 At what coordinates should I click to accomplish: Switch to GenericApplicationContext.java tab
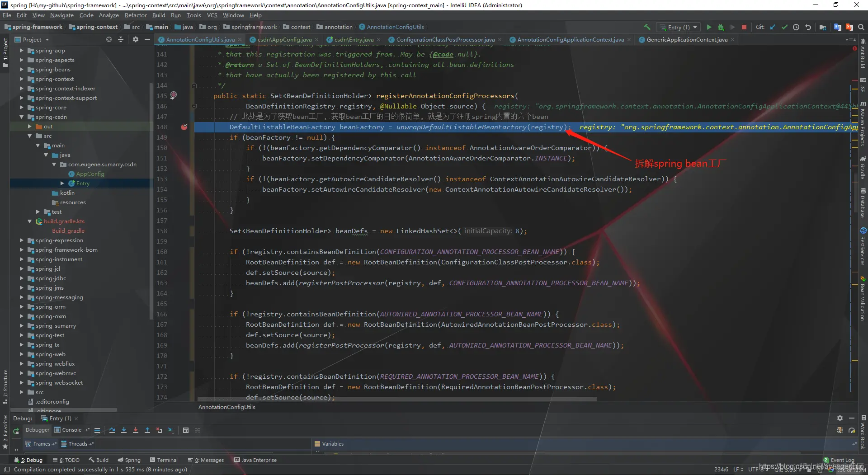687,40
